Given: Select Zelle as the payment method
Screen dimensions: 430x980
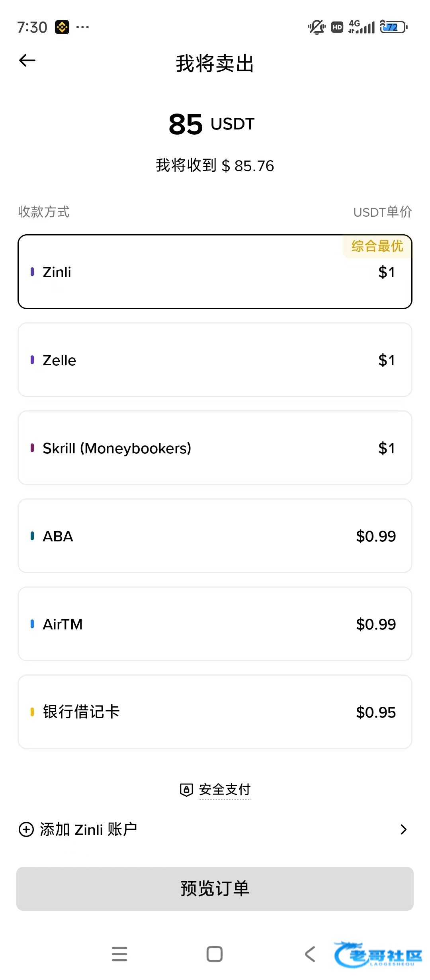Looking at the screenshot, I should coord(215,360).
